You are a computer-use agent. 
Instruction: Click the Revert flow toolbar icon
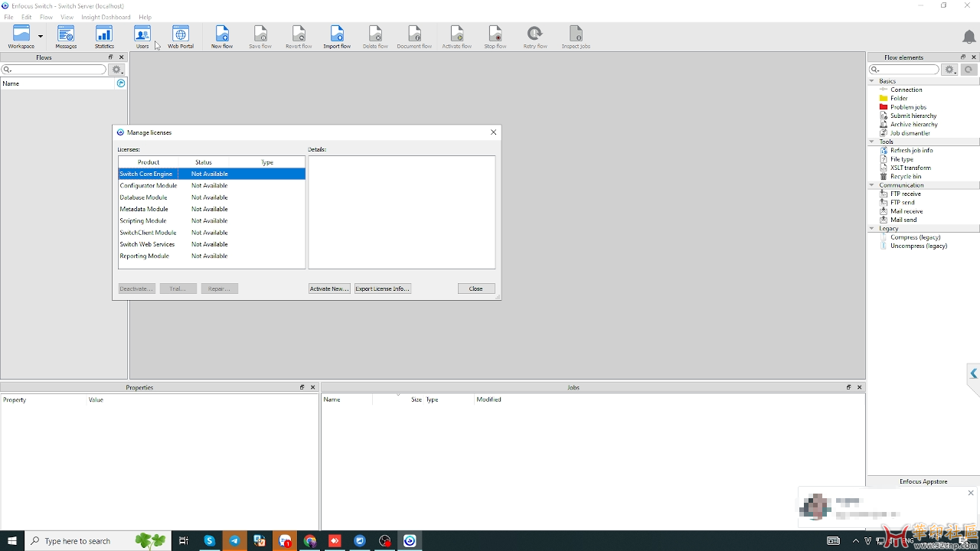click(x=299, y=37)
